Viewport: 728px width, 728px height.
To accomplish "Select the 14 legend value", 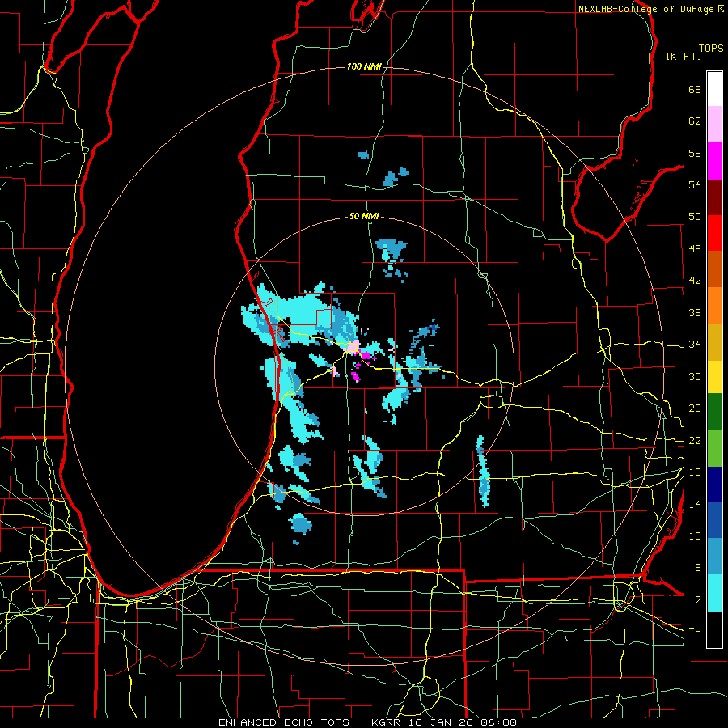I will (x=695, y=504).
